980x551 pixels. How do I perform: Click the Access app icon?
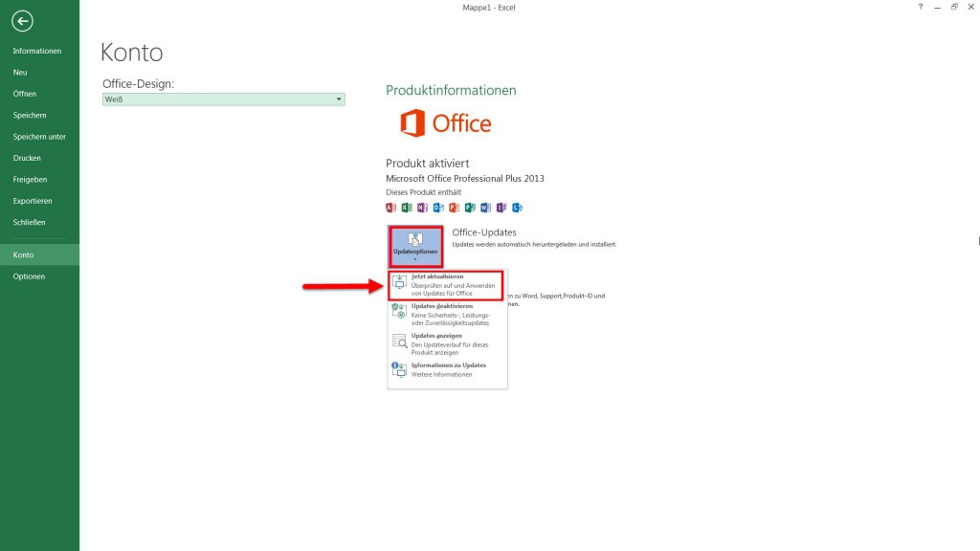390,207
